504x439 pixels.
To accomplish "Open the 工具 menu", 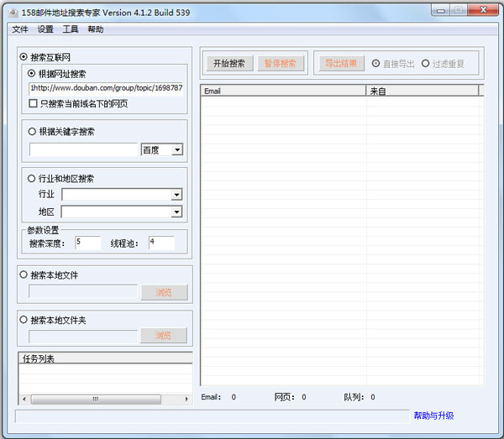I will [x=71, y=29].
